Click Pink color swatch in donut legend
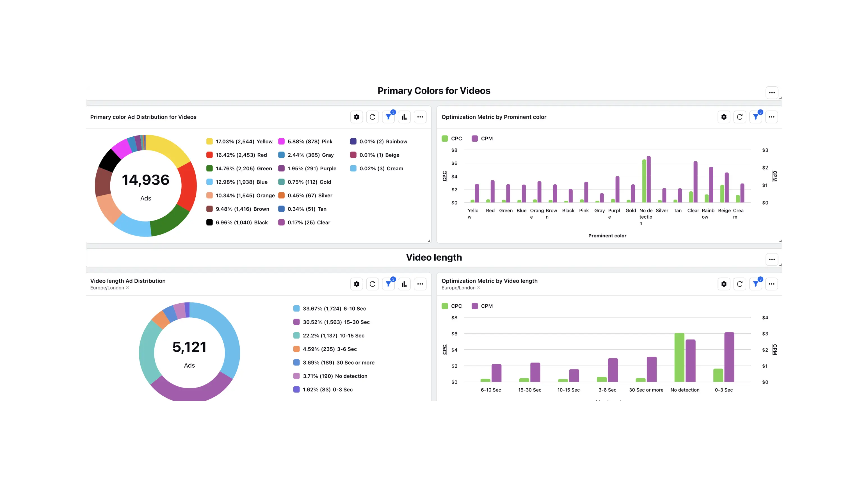 [x=281, y=141]
